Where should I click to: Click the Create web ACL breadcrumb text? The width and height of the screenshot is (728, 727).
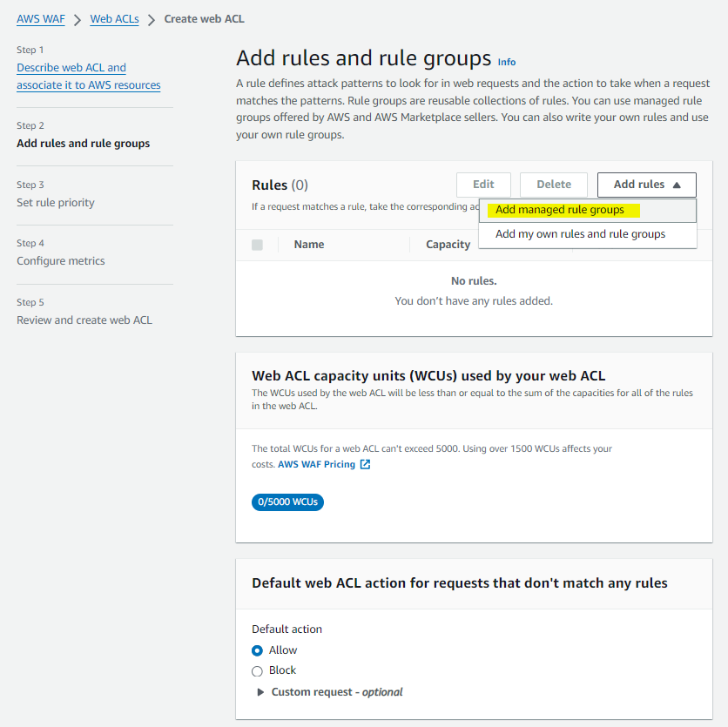pyautogui.click(x=205, y=19)
